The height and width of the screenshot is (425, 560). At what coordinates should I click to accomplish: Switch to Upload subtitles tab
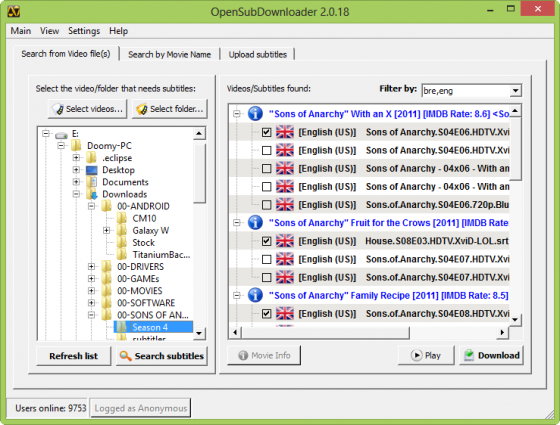[x=258, y=55]
